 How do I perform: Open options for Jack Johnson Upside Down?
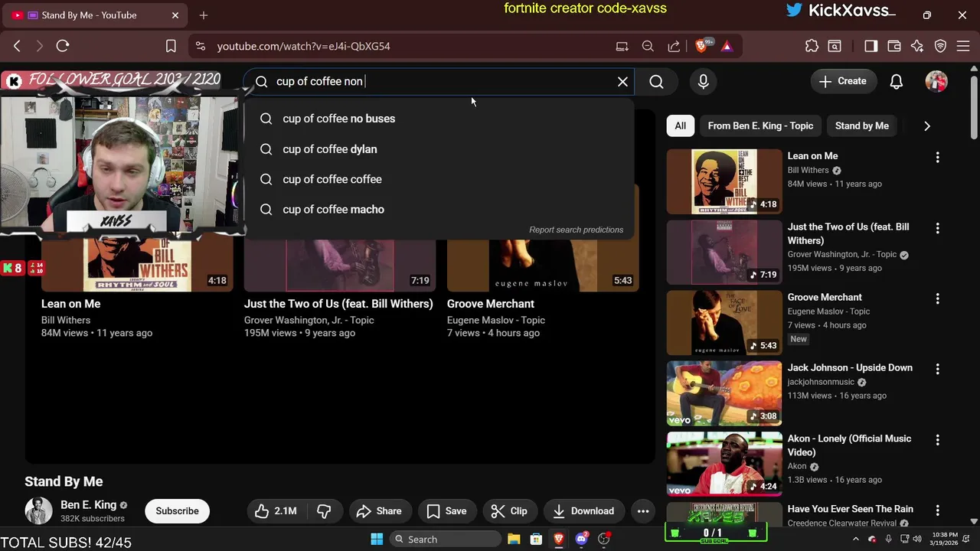[937, 369]
